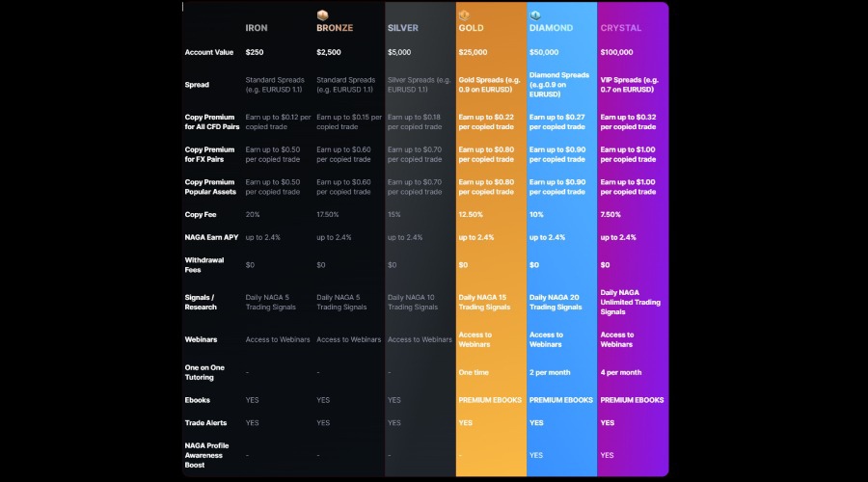Select the CRYSTAL column header

[x=620, y=28]
